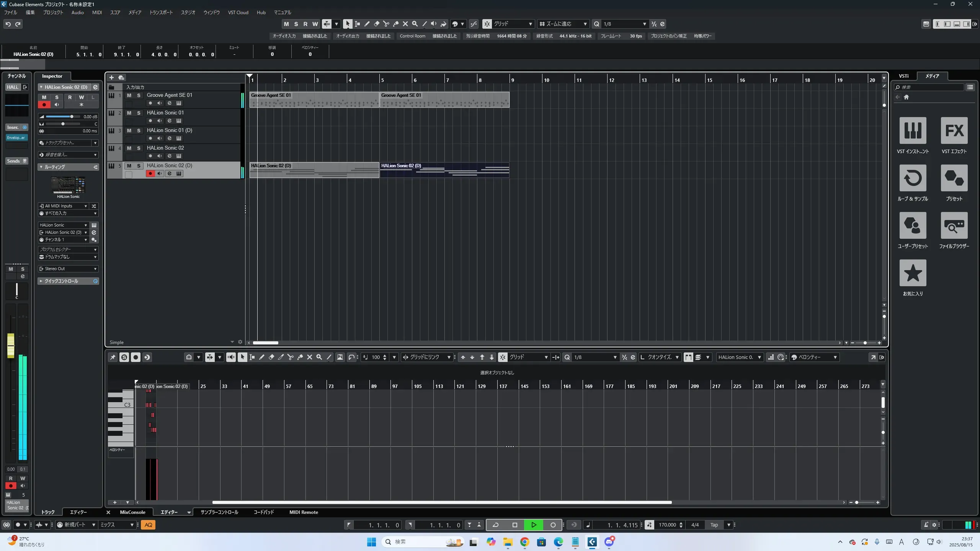Viewport: 980px width, 551px height.
Task: Select the Scissors split tool in top toolbar
Action: pyautogui.click(x=386, y=24)
